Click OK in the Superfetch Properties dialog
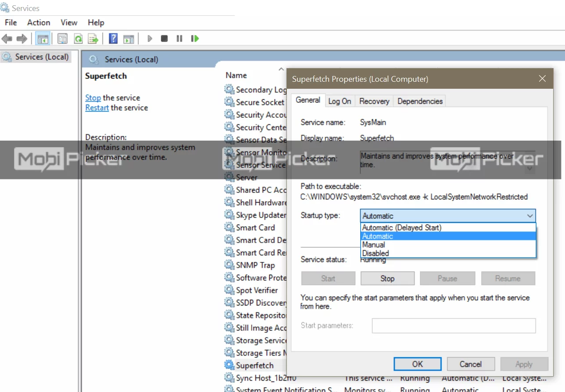 417,364
